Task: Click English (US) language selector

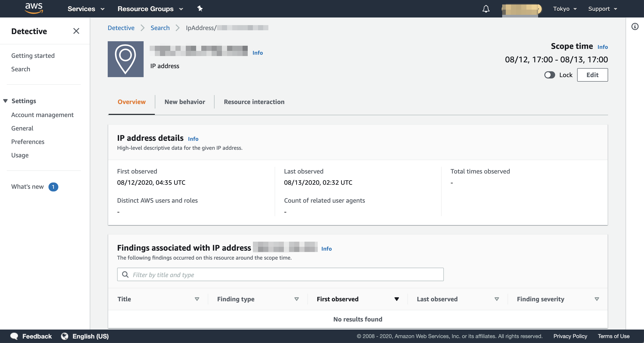Action: pos(85,336)
